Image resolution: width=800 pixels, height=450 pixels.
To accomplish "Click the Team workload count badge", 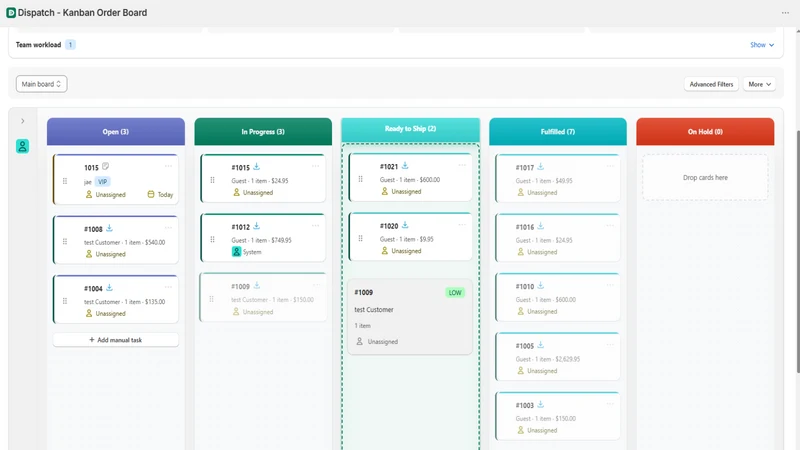I will pos(70,45).
